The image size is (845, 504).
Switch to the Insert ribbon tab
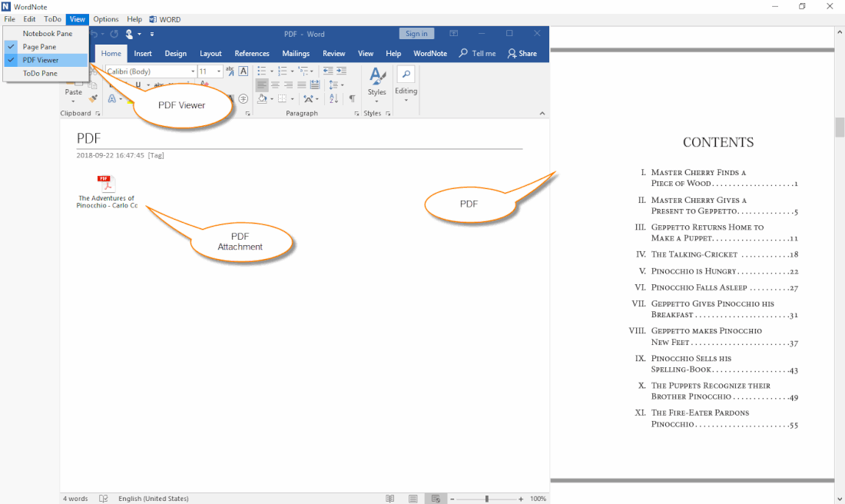point(143,53)
